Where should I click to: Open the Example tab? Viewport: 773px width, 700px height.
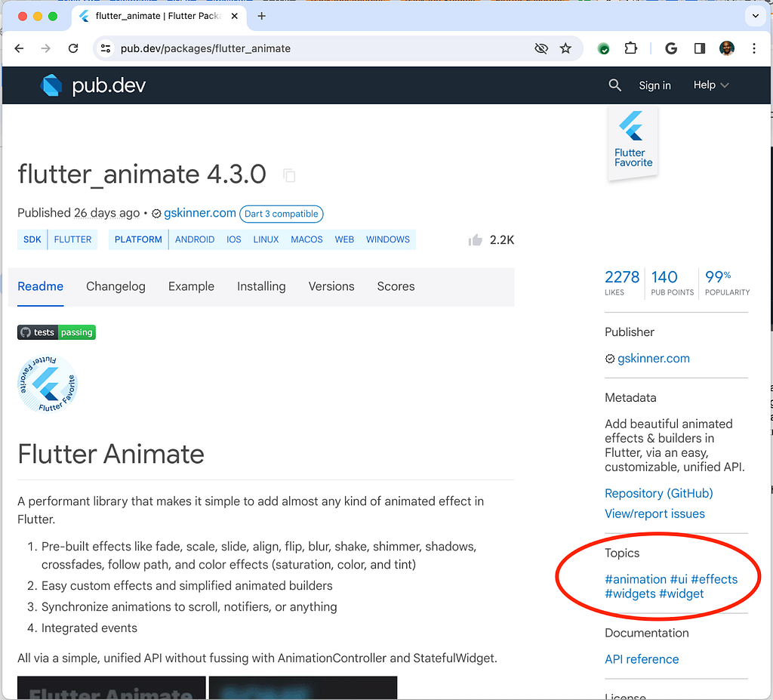pos(191,287)
